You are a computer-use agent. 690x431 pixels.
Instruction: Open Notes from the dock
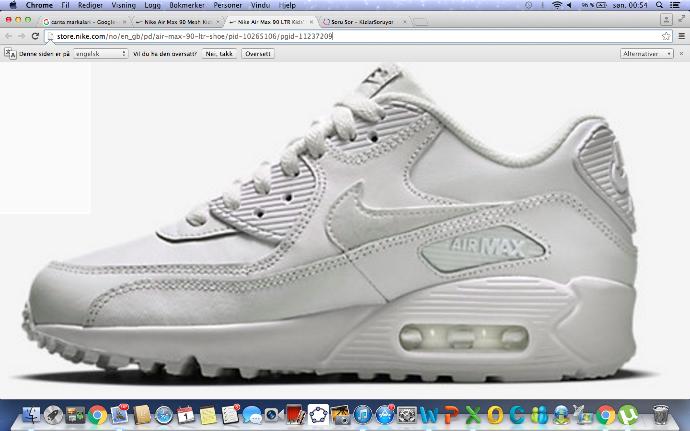[x=208, y=415]
